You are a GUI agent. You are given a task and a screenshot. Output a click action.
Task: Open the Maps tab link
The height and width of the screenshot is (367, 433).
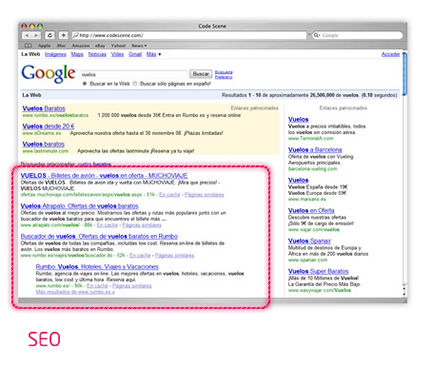[77, 54]
